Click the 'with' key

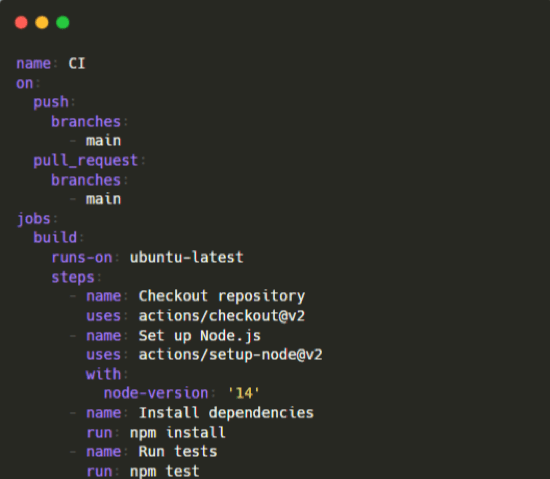point(103,375)
